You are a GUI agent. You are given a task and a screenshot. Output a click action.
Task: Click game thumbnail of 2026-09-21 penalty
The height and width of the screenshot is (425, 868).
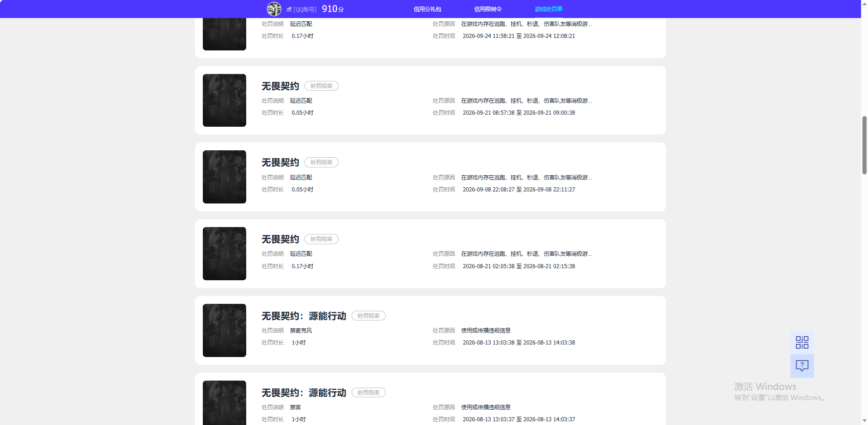pos(225,100)
